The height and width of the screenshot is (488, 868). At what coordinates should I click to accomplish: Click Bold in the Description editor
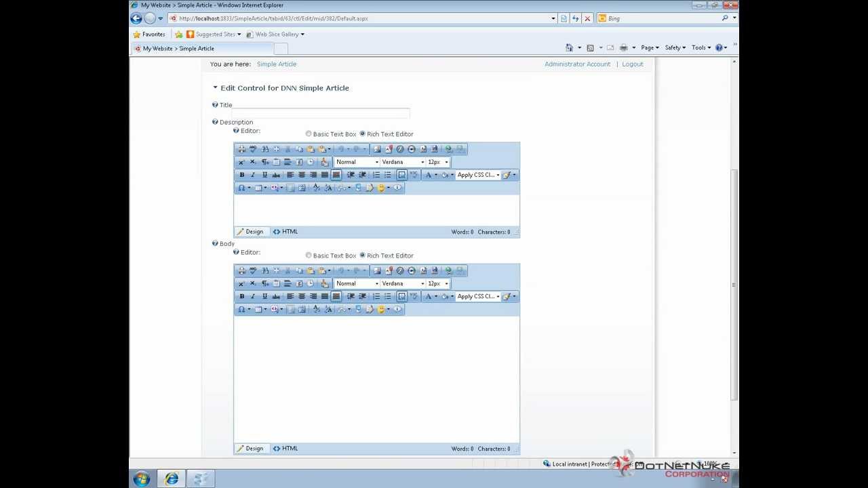[242, 175]
